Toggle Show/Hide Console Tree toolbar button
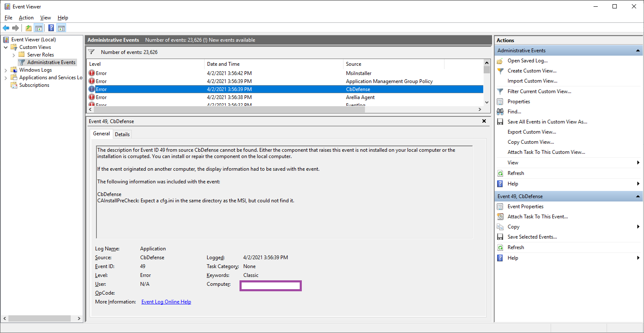The width and height of the screenshot is (644, 333). (39, 28)
